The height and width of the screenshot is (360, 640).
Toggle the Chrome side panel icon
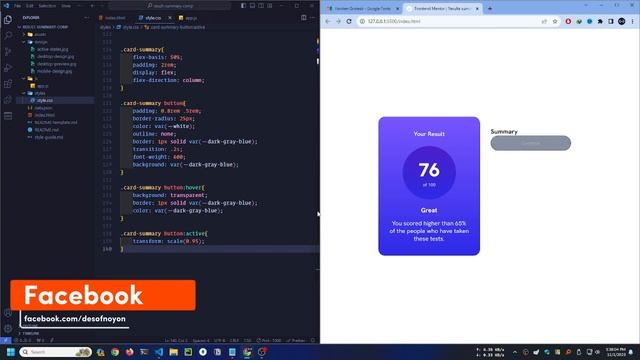[611, 21]
